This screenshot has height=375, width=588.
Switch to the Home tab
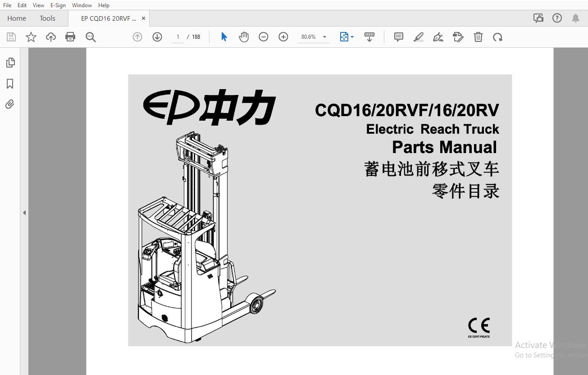click(x=17, y=18)
